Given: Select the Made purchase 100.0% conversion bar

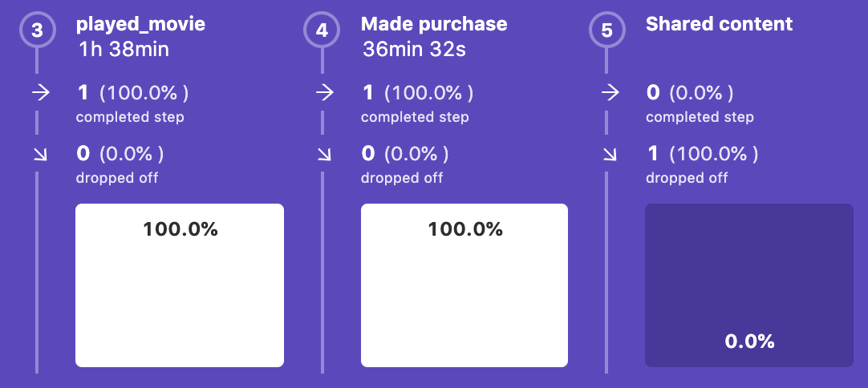Looking at the screenshot, I should (x=464, y=285).
